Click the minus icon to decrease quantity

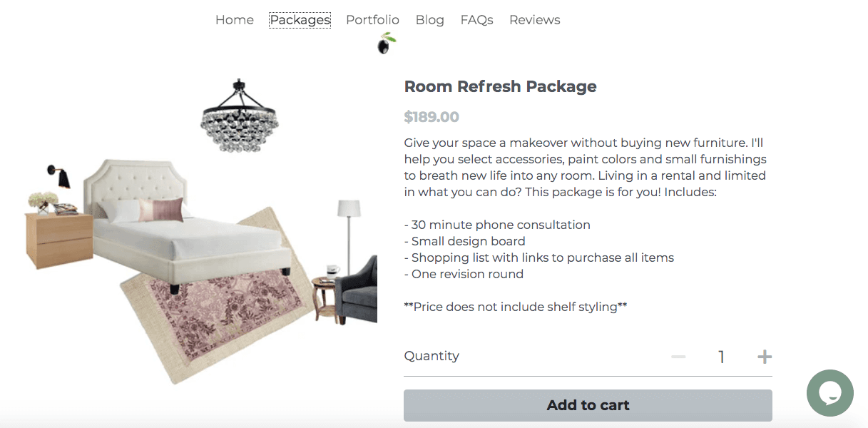tap(677, 356)
